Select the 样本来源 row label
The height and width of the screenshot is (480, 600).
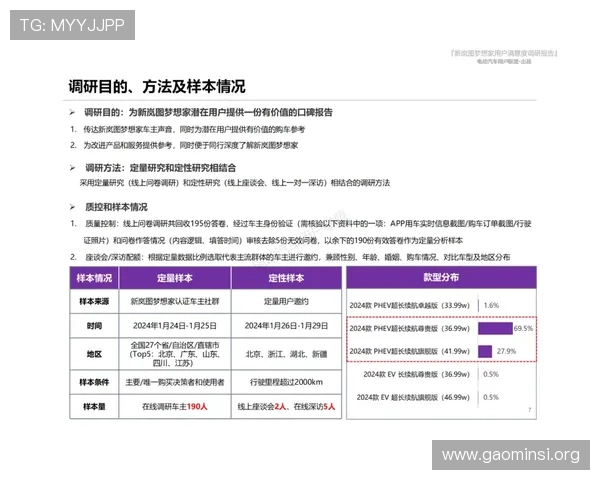pyautogui.click(x=94, y=302)
